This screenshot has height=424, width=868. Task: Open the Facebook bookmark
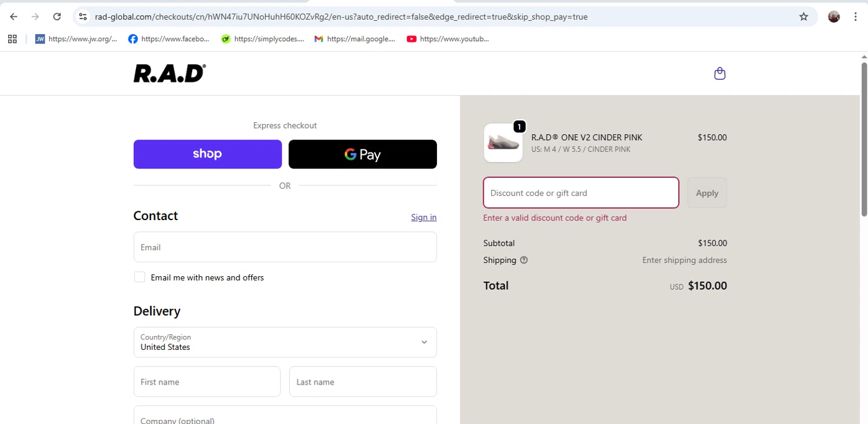(x=169, y=39)
